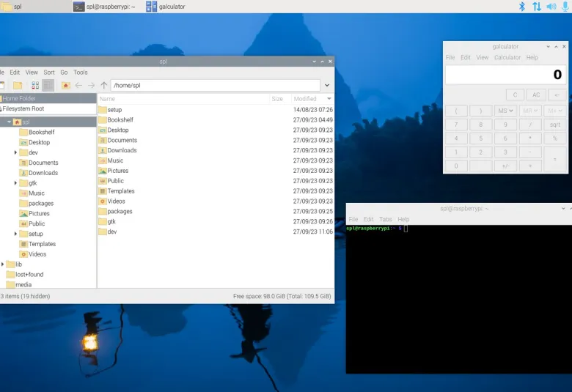The image size is (572, 392).
Task: Open the Edit menu in file manager
Action: coord(15,73)
